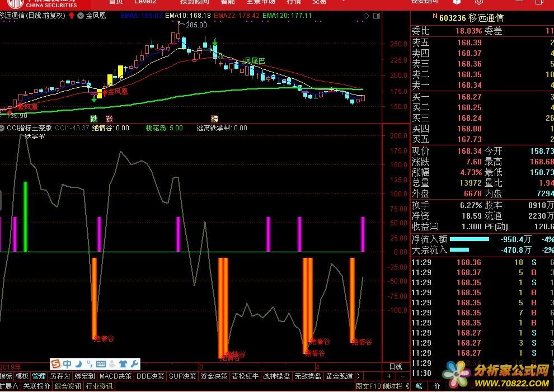Click green arrow below yellow candle
Screen dimensions: 554x392
click(x=93, y=100)
